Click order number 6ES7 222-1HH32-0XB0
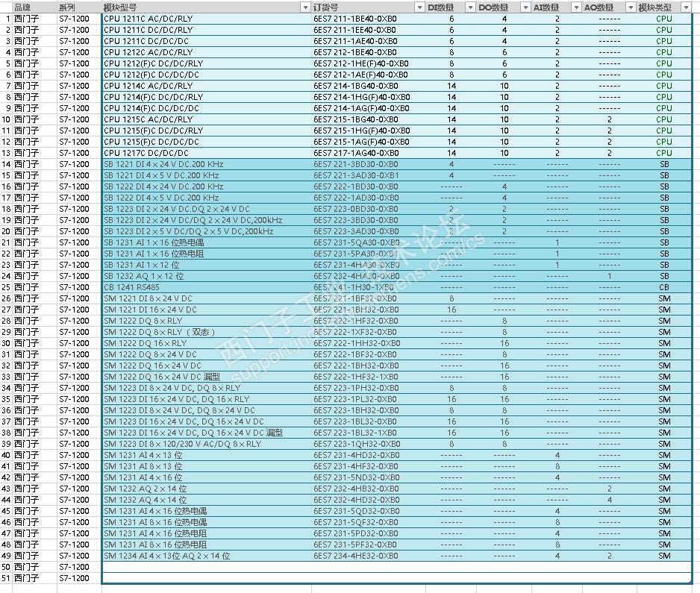The image size is (700, 593). click(x=357, y=343)
